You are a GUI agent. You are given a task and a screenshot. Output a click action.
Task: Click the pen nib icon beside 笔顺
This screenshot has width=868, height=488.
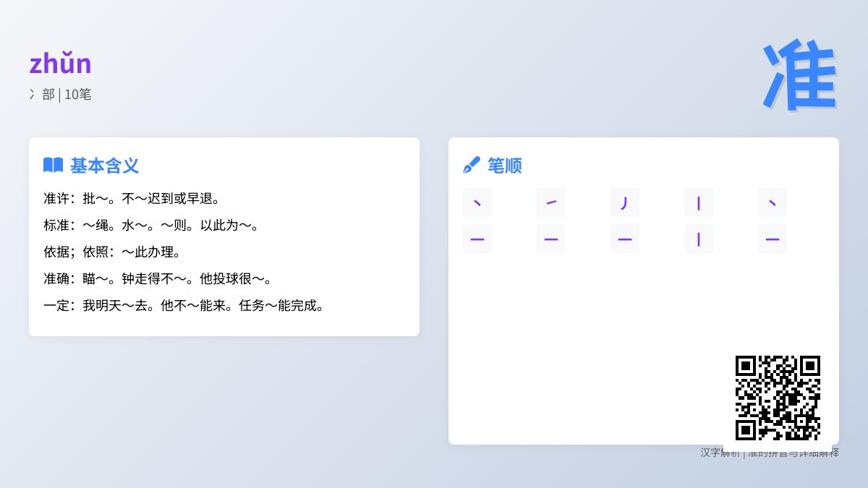point(472,166)
